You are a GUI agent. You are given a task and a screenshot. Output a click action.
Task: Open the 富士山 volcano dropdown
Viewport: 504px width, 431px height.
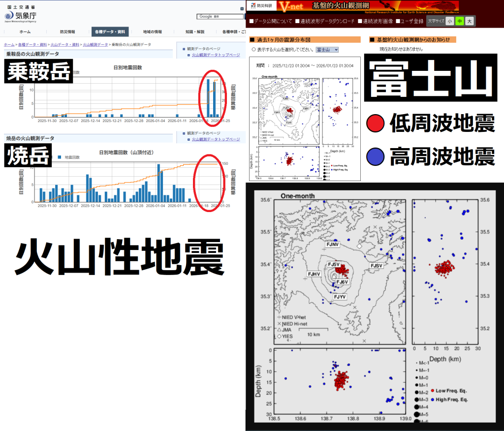coord(327,50)
